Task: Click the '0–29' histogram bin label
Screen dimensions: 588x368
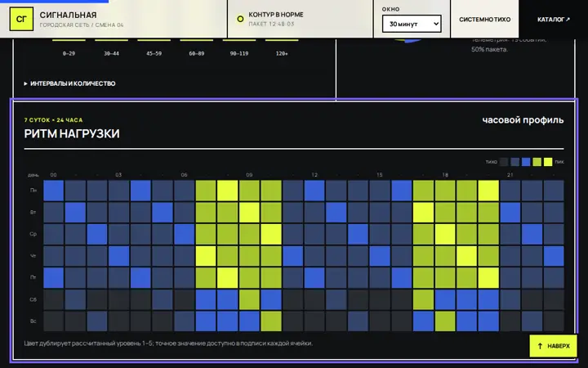Action: click(x=69, y=54)
